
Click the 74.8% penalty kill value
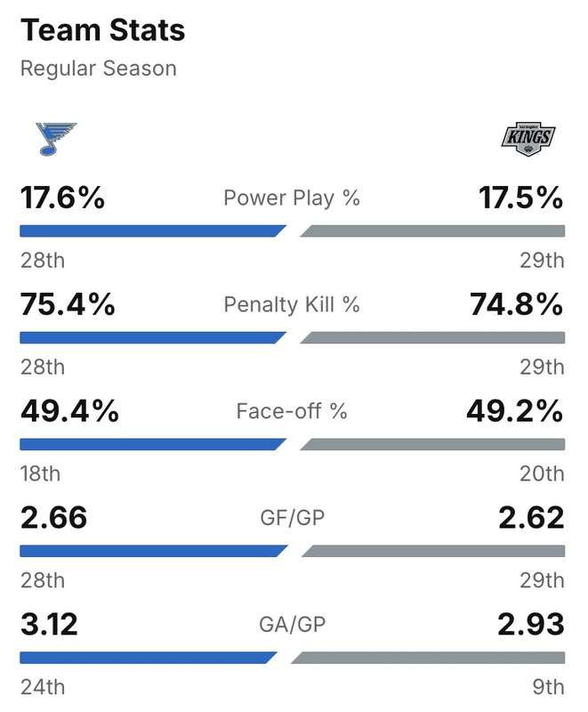(516, 304)
